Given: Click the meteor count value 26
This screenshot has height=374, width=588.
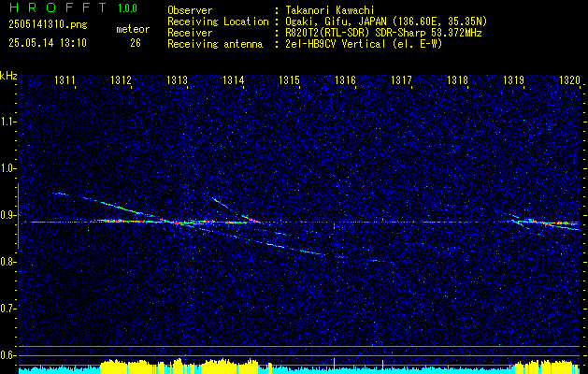Looking at the screenshot, I should [x=136, y=43].
